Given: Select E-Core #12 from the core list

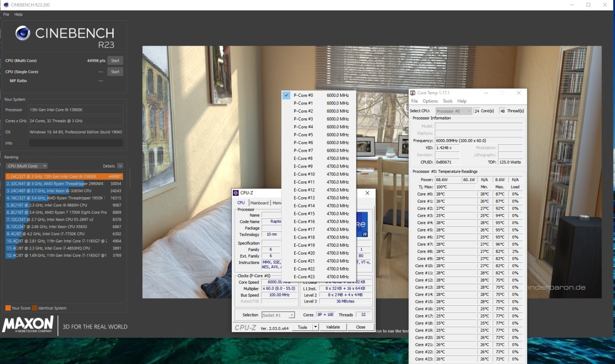Looking at the screenshot, I should [x=319, y=190].
